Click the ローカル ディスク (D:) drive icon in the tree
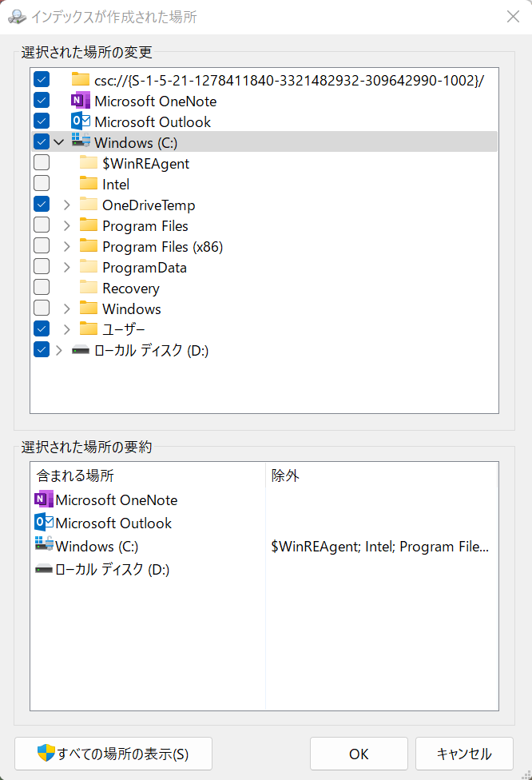Image resolution: width=532 pixels, height=780 pixels. click(x=81, y=350)
